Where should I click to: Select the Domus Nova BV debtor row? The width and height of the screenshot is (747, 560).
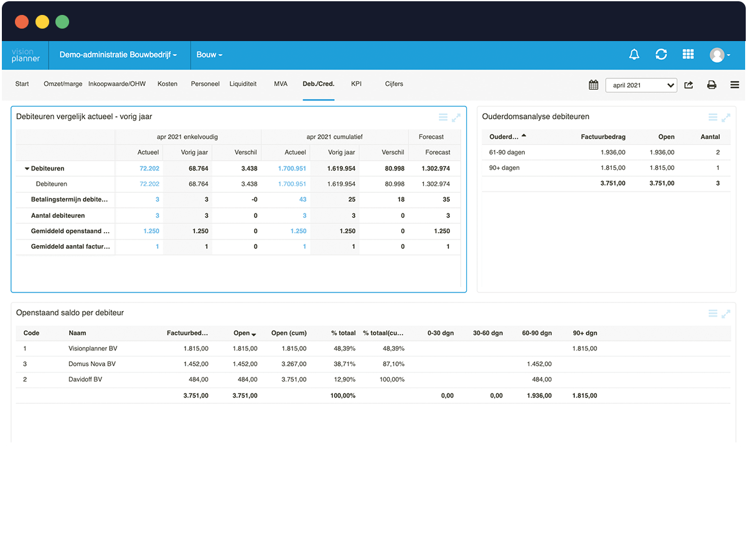[x=374, y=364]
